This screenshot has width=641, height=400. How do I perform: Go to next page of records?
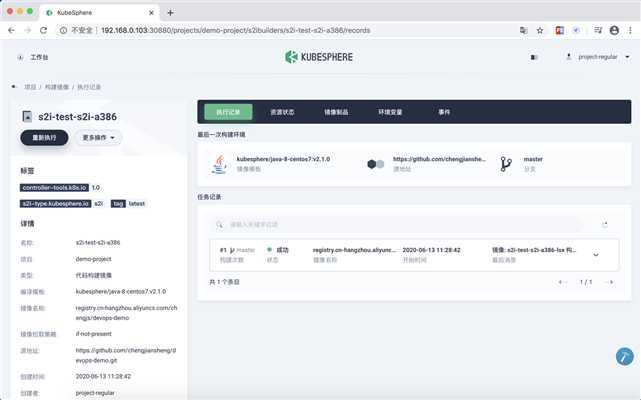point(610,282)
